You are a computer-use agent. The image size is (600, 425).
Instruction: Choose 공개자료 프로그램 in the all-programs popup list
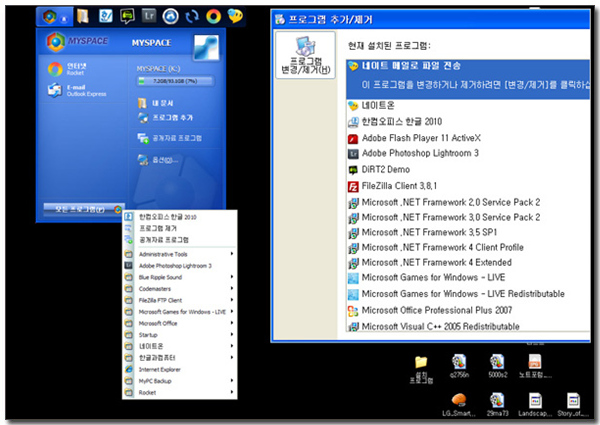pos(179,240)
